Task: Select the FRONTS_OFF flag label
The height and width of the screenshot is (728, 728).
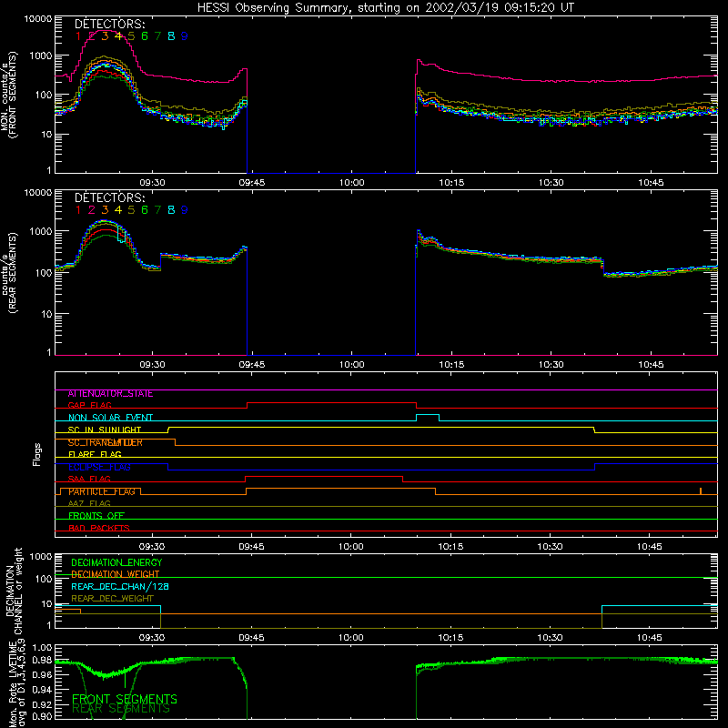Action: click(96, 516)
